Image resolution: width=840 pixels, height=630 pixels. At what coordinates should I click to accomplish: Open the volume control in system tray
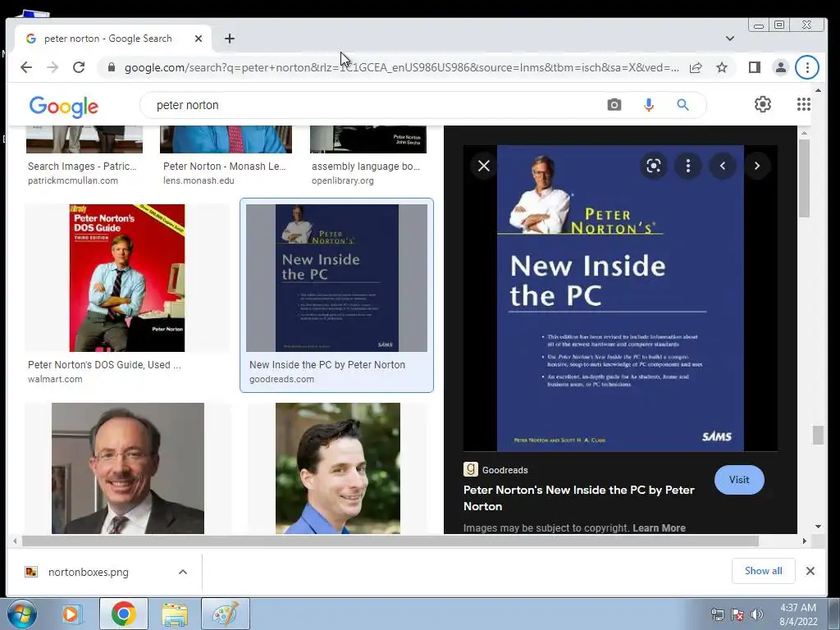click(757, 614)
